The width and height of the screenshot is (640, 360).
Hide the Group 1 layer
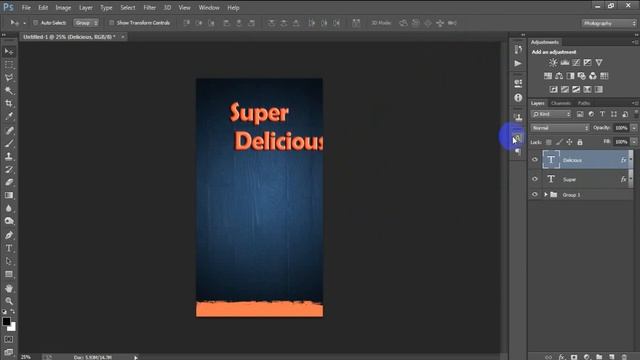tap(535, 195)
